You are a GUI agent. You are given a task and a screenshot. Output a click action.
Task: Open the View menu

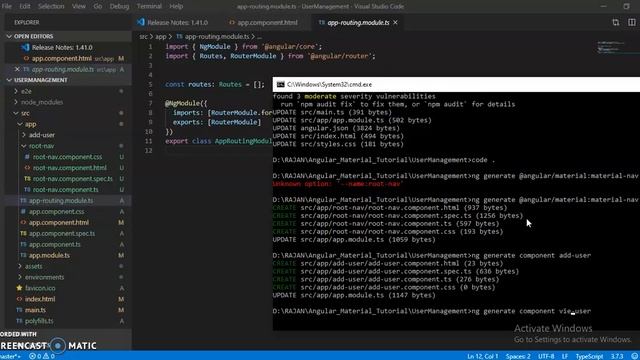click(79, 6)
